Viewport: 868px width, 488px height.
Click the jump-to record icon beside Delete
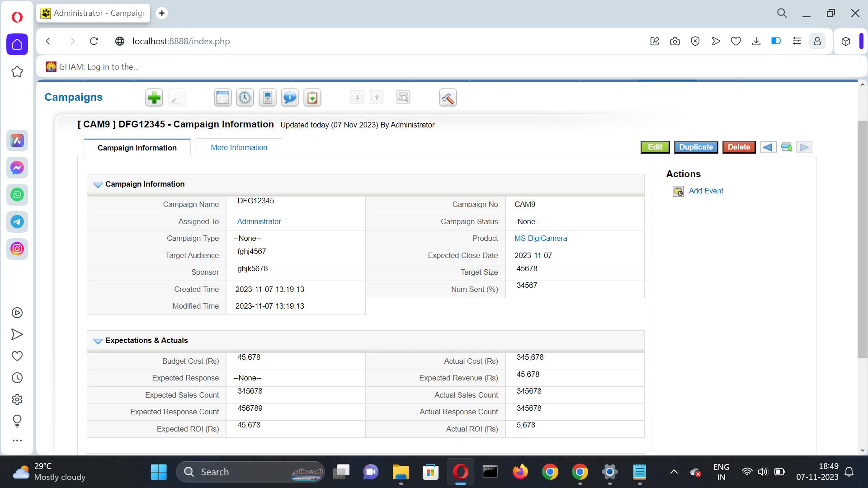point(786,147)
